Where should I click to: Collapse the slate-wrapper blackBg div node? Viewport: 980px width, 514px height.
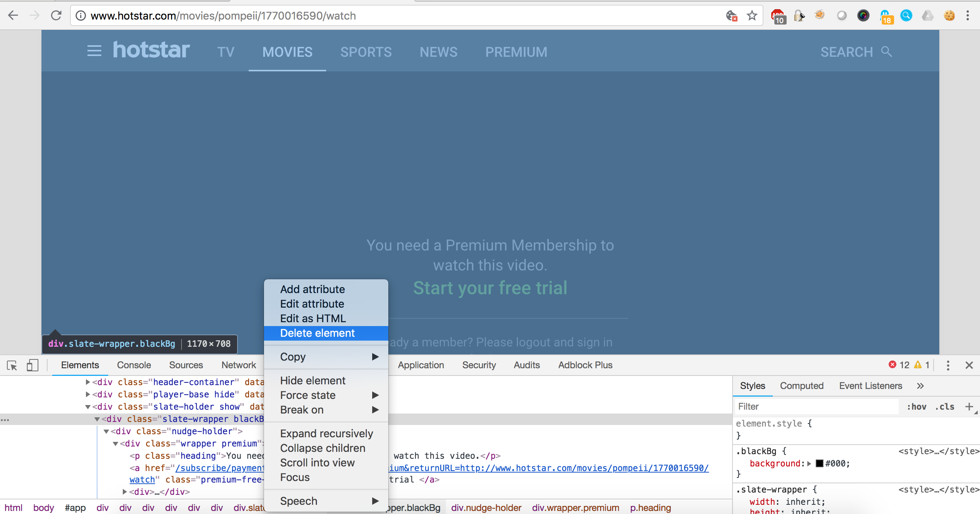(97, 419)
